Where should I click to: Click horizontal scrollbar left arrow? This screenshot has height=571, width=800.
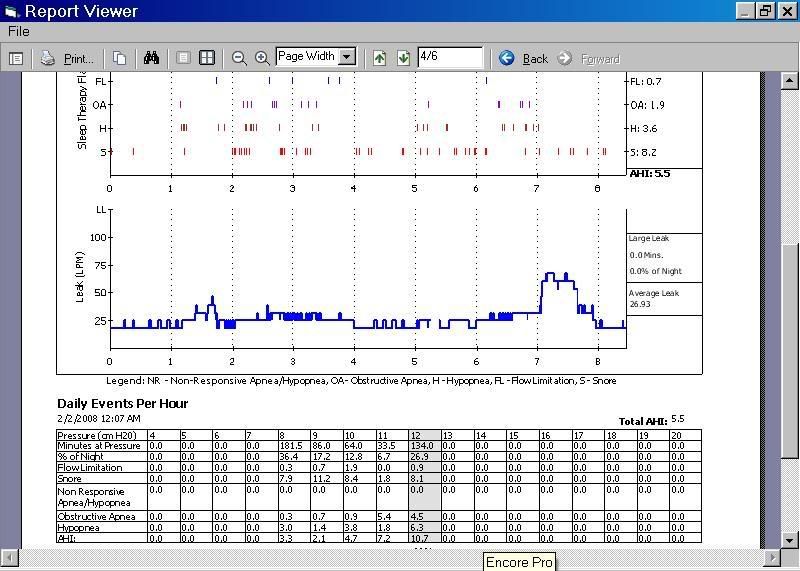(9, 557)
